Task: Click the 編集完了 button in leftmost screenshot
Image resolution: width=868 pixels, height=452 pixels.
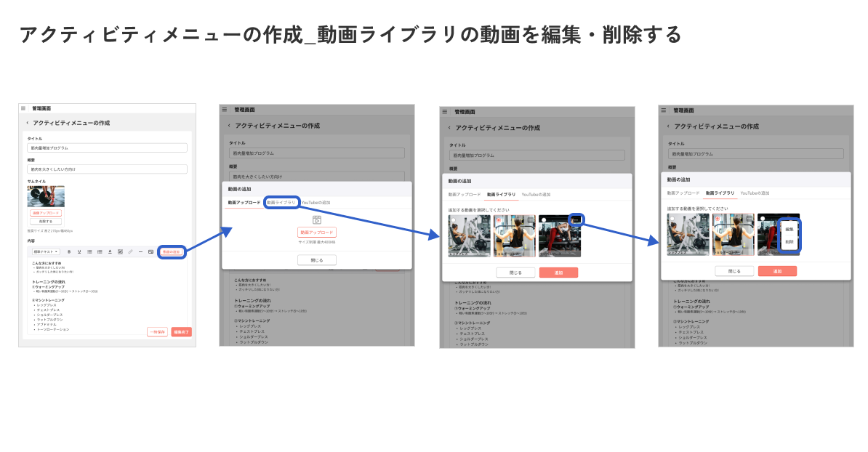Action: point(181,331)
